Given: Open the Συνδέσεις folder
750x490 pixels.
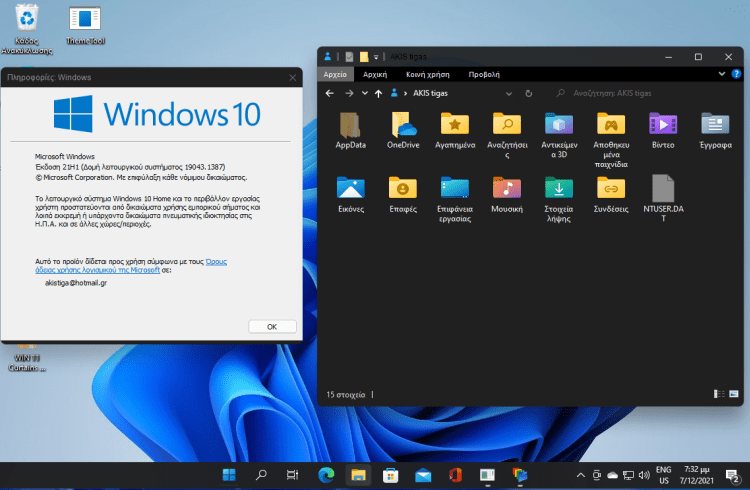Looking at the screenshot, I should coord(611,194).
